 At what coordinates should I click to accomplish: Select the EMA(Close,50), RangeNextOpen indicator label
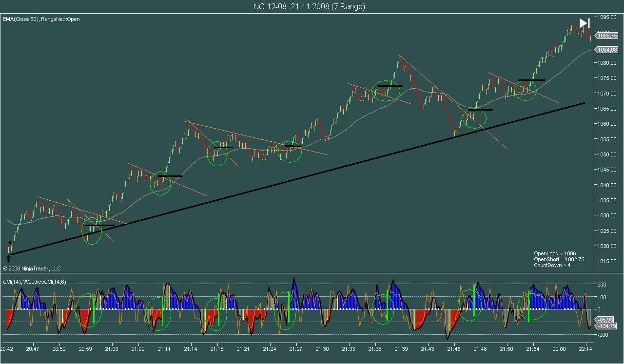pos(41,19)
